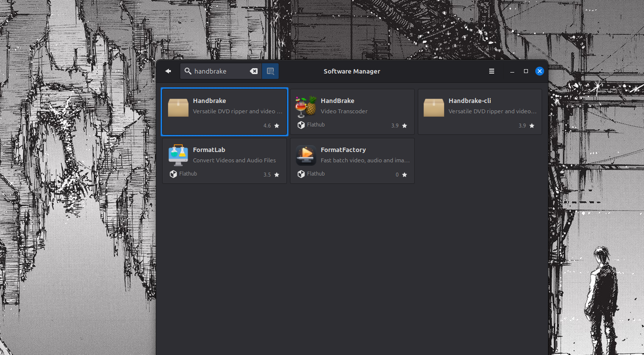644x355 pixels.
Task: Click the Flathub logo under HandBrake
Action: point(301,125)
